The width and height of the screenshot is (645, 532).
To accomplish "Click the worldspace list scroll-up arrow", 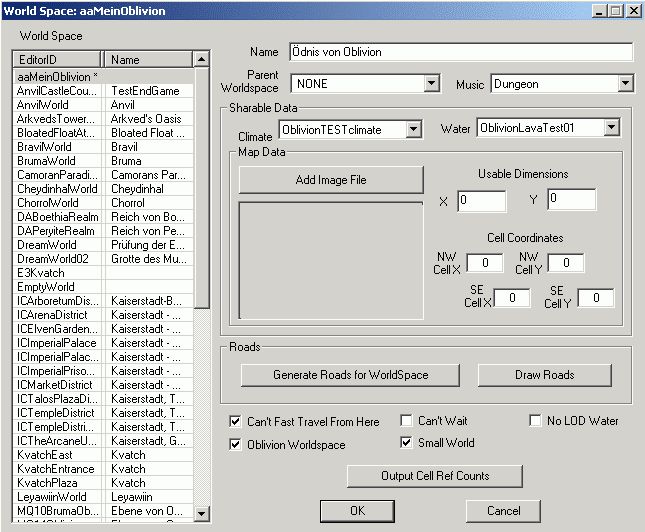I will [x=202, y=59].
